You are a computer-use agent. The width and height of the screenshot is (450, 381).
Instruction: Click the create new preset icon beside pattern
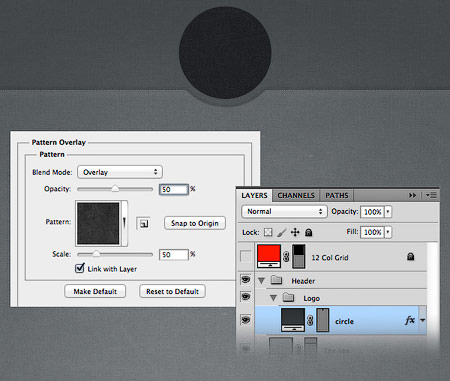point(143,223)
